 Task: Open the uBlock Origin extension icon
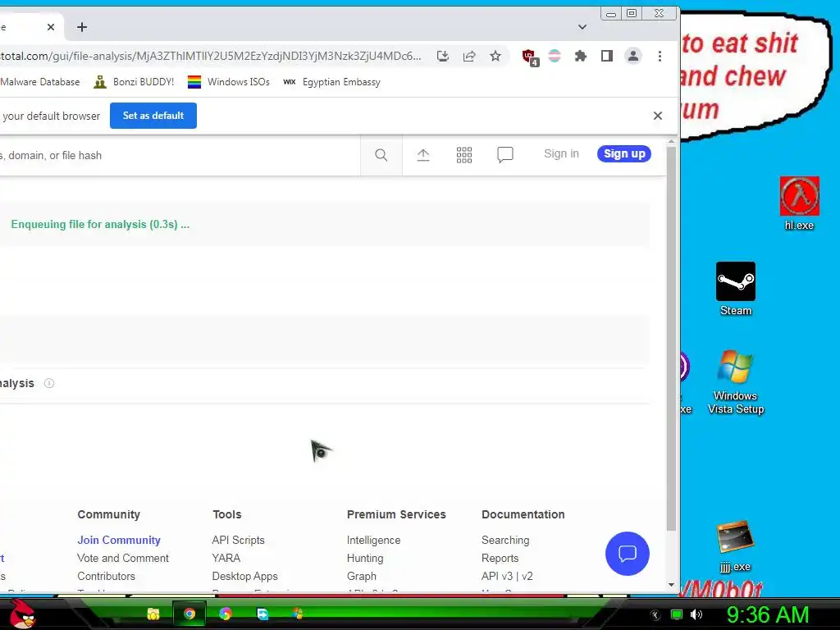click(530, 57)
